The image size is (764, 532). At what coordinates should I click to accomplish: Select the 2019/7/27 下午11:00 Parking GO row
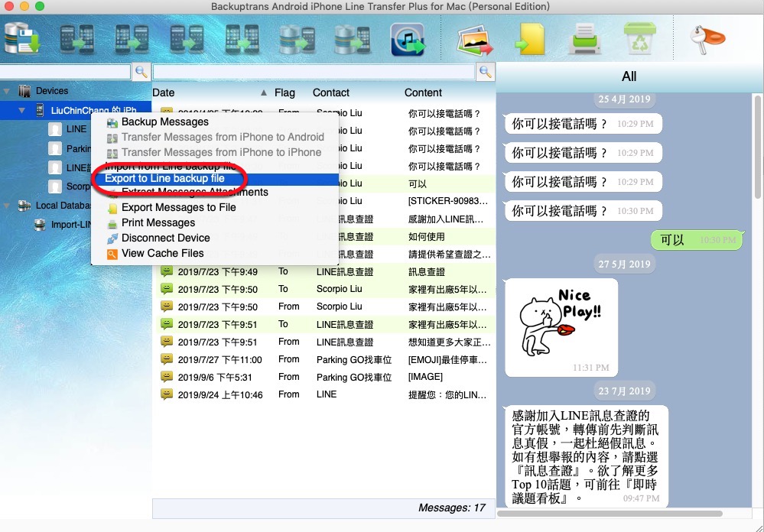click(x=324, y=359)
